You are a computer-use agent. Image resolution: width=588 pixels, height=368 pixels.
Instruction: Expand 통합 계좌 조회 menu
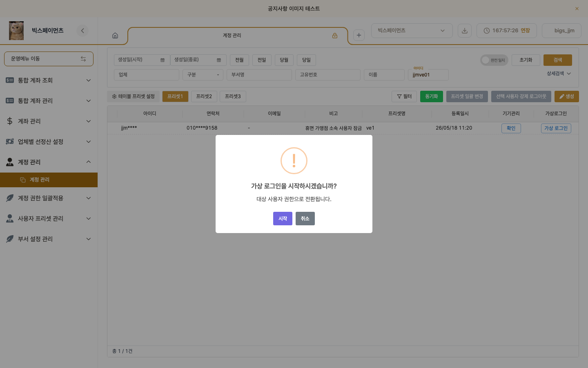49,80
